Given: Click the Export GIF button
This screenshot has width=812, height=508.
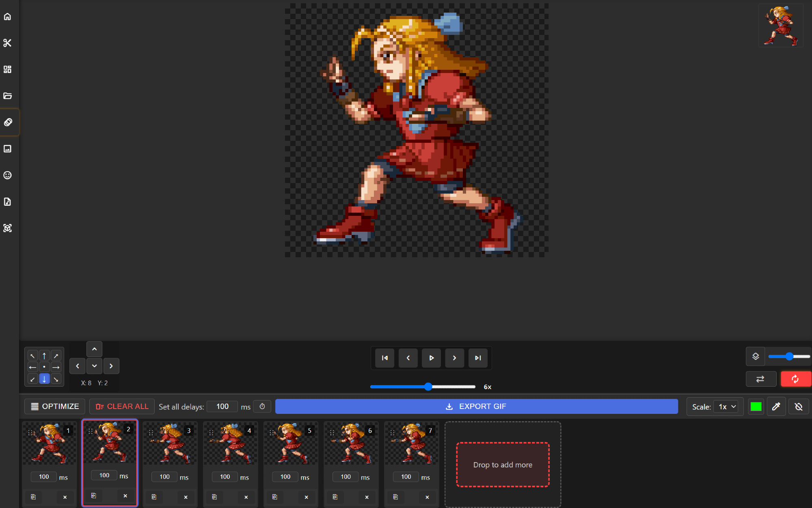Looking at the screenshot, I should tap(476, 407).
